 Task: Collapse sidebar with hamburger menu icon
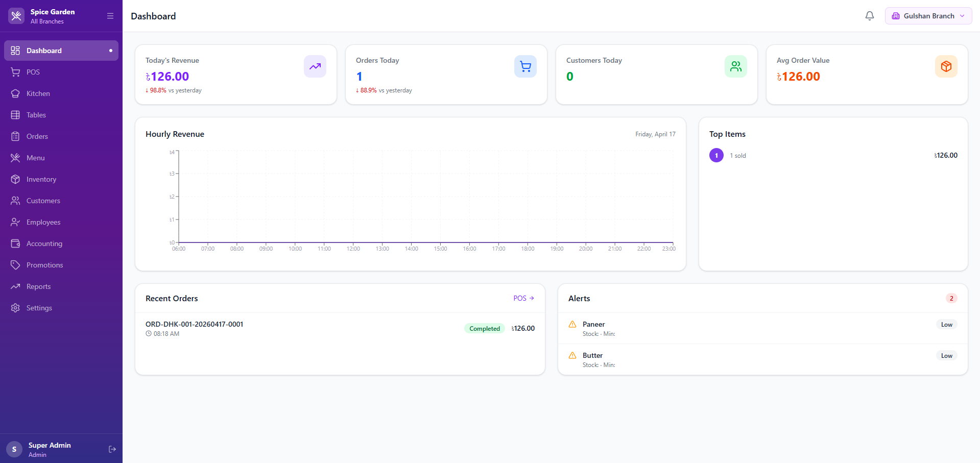pos(110,16)
